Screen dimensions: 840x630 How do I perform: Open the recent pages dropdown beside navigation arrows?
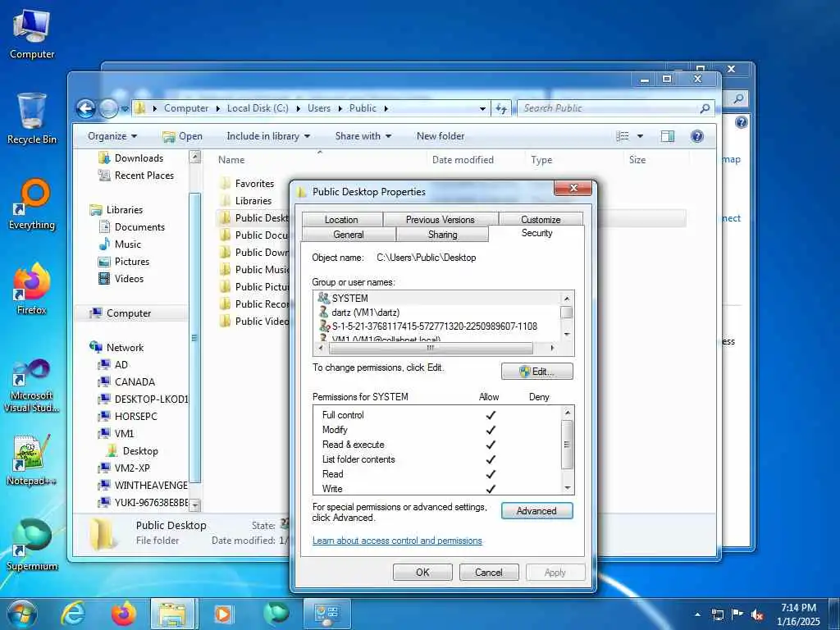point(125,109)
